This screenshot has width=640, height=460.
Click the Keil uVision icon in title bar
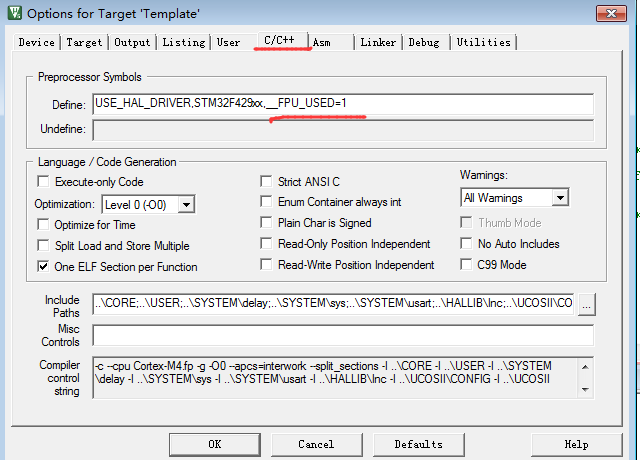point(15,13)
